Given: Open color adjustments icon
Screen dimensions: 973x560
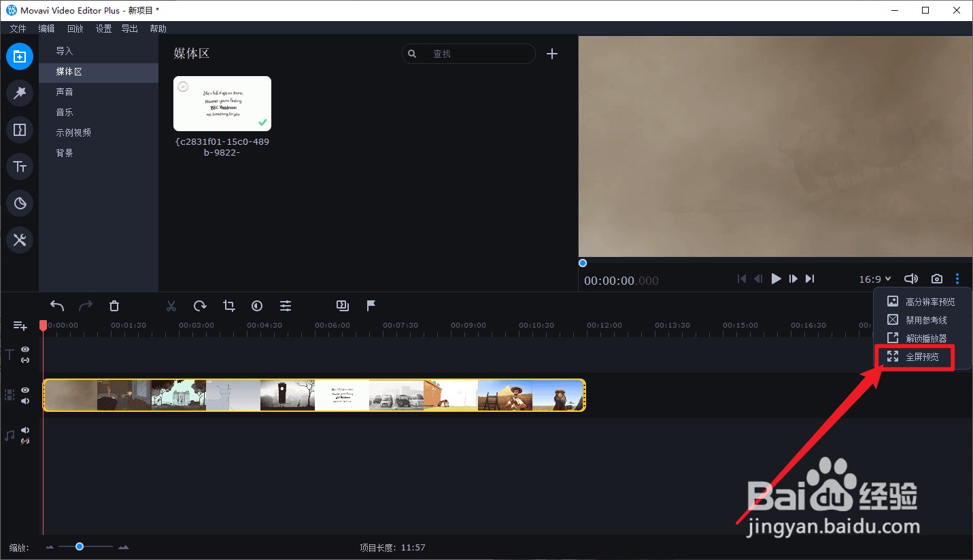Looking at the screenshot, I should pos(257,306).
